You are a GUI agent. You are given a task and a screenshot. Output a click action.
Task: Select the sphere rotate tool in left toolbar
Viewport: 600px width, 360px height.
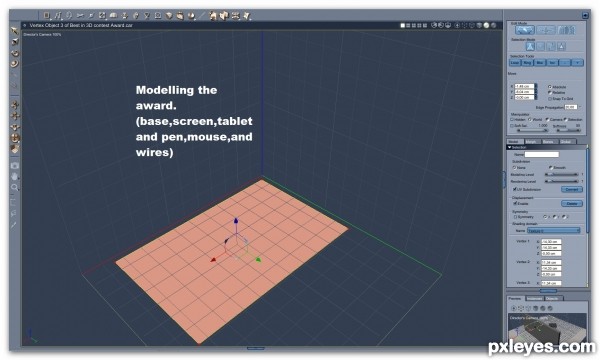(x=15, y=138)
